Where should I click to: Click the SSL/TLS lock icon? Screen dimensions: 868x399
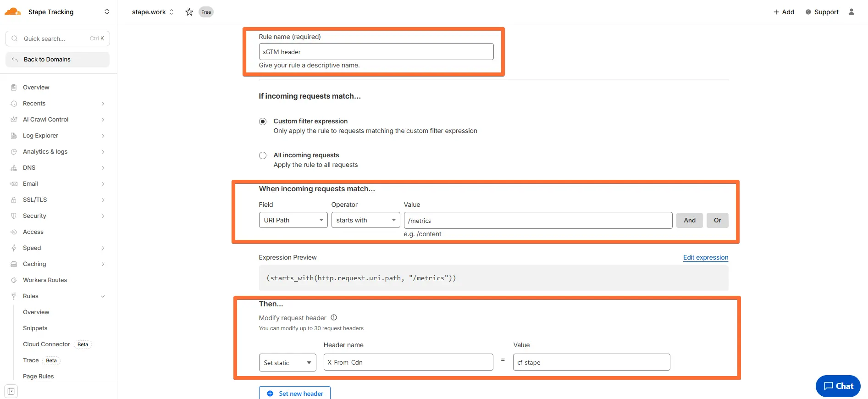14,200
